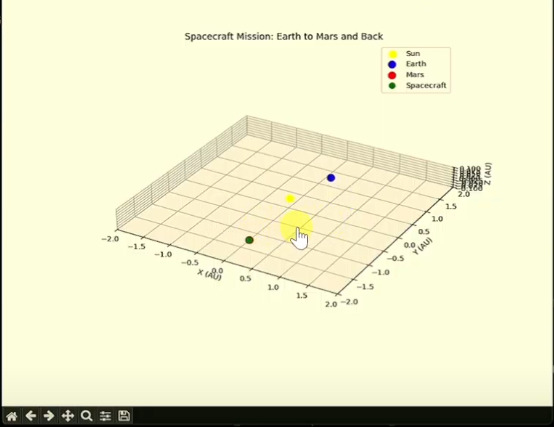Click the green Spacecraft swatch in the legend
The image size is (554, 427).
392,85
